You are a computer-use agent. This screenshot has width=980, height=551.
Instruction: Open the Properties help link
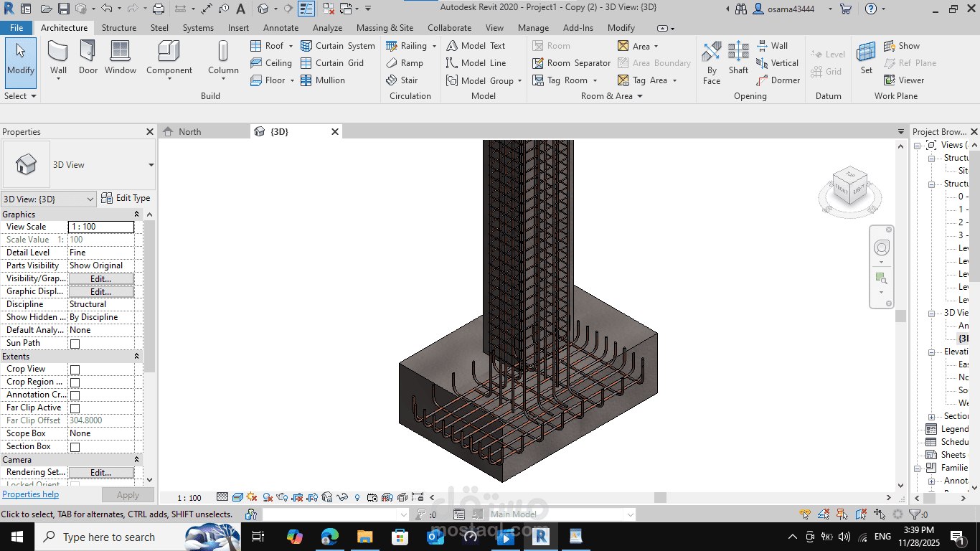click(x=31, y=494)
